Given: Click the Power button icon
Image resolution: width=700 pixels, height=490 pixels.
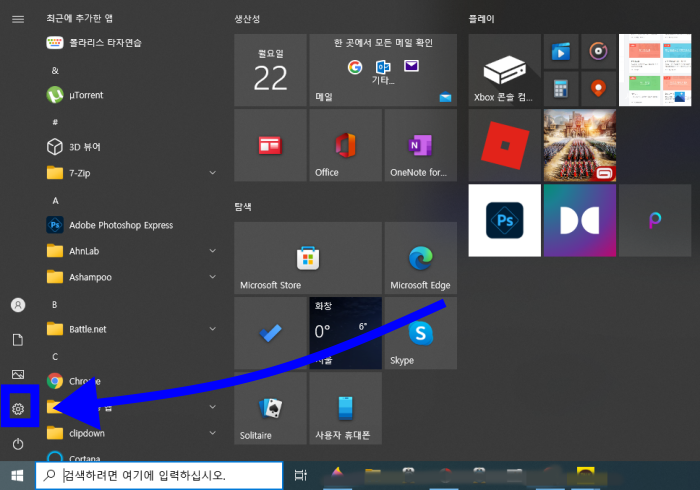Looking at the screenshot, I should coord(18,444).
